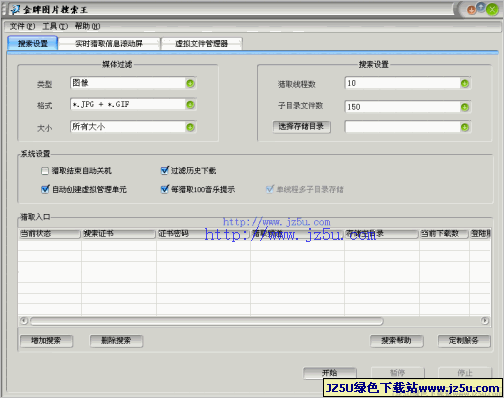The image size is (504, 398).
Task: Click the orange minimize button in the title bar
Action: click(x=471, y=10)
